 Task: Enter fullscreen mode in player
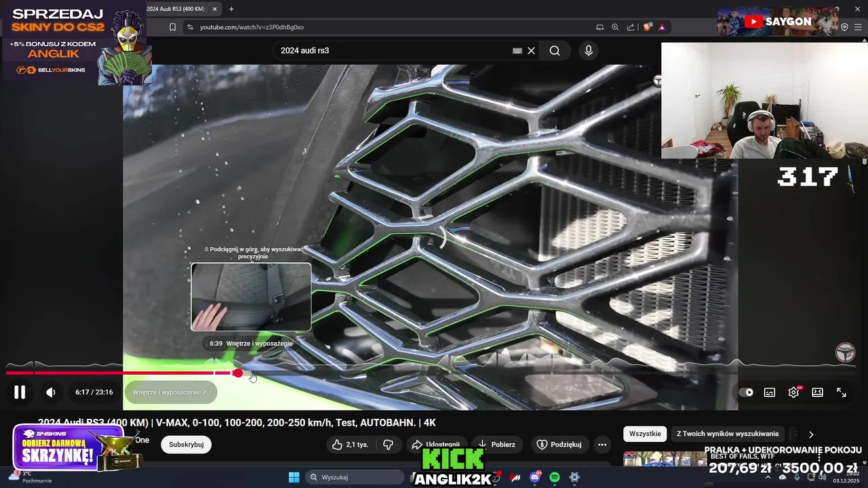pyautogui.click(x=842, y=392)
